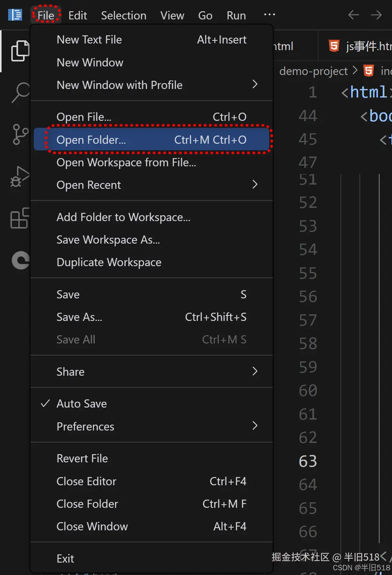Click the C-shaped extension icon in activity bar
Image resolution: width=392 pixels, height=575 pixels.
(x=21, y=260)
